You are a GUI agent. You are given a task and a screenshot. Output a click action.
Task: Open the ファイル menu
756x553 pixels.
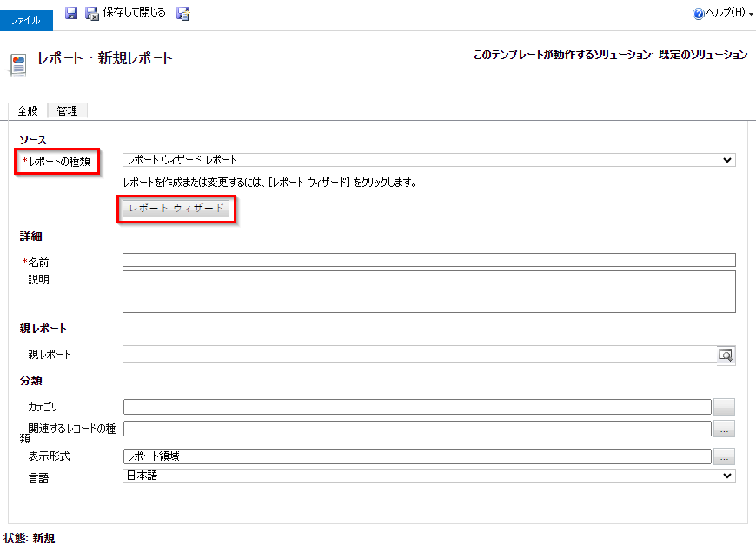click(26, 20)
